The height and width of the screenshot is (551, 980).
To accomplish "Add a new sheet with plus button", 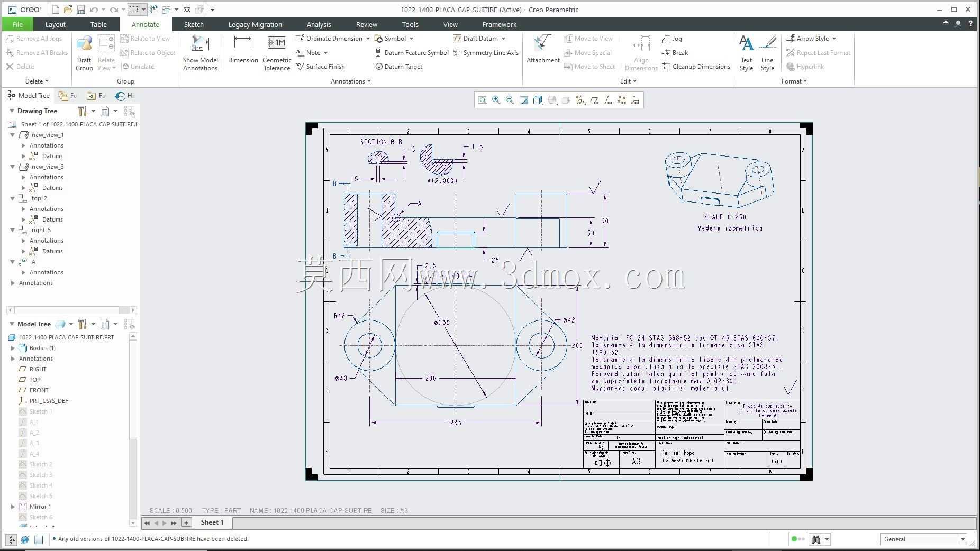I will 186,522.
